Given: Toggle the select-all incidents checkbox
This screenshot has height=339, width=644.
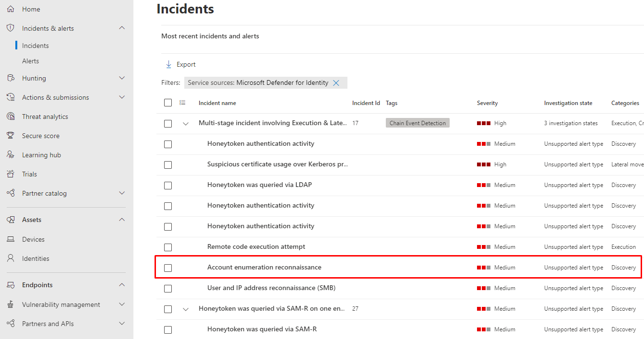Looking at the screenshot, I should [x=168, y=103].
